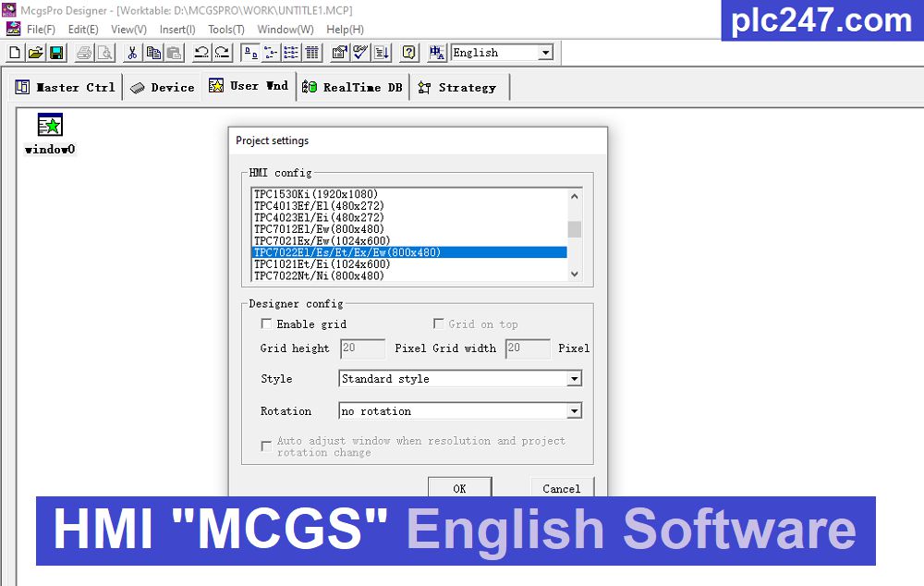Viewport: 924px width, 586px height.
Task: Click the Open project folder icon
Action: [x=35, y=53]
